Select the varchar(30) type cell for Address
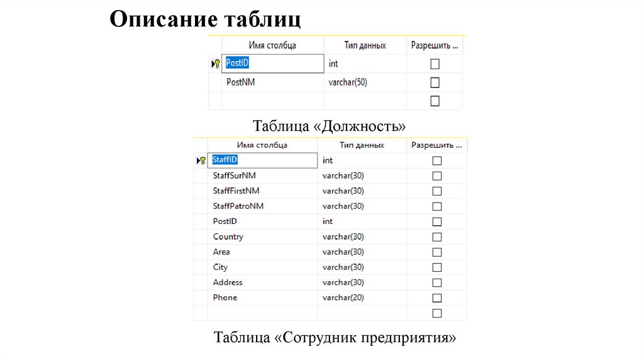The image size is (644, 361). pyautogui.click(x=362, y=282)
